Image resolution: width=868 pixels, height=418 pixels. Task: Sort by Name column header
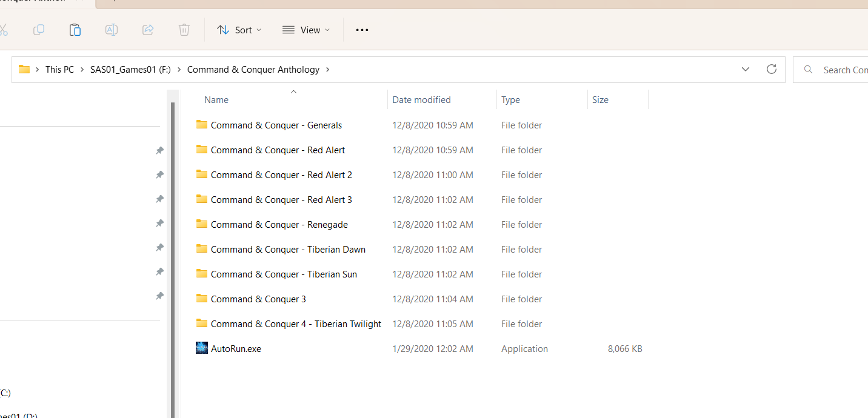(216, 100)
